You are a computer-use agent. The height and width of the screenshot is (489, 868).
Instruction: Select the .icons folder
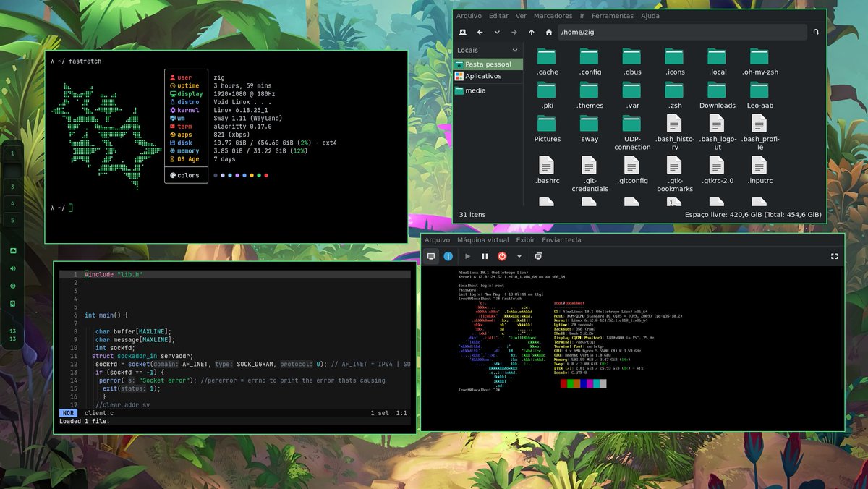click(x=675, y=62)
